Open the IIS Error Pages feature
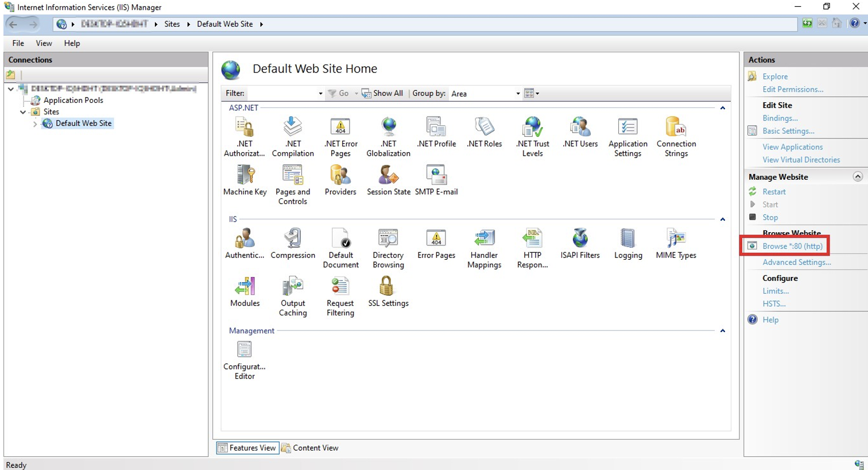This screenshot has width=868, height=470. (436, 244)
